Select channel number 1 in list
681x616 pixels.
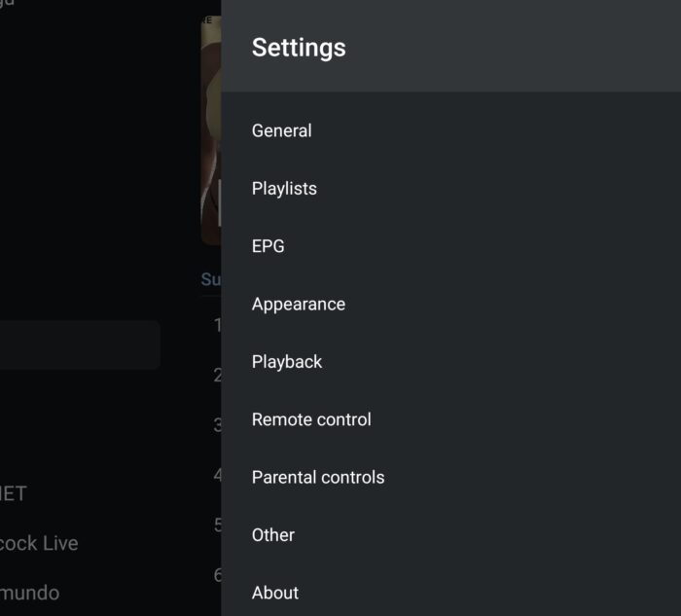tap(216, 325)
